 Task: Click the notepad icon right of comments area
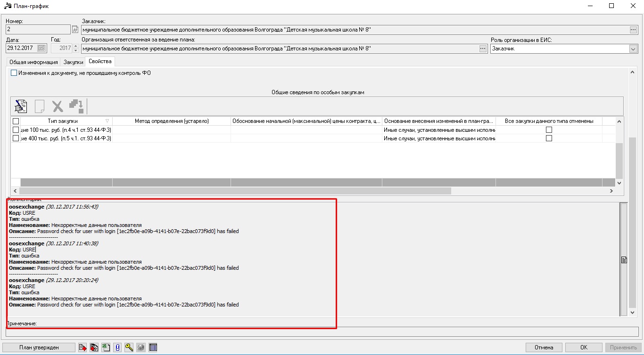coord(624,259)
